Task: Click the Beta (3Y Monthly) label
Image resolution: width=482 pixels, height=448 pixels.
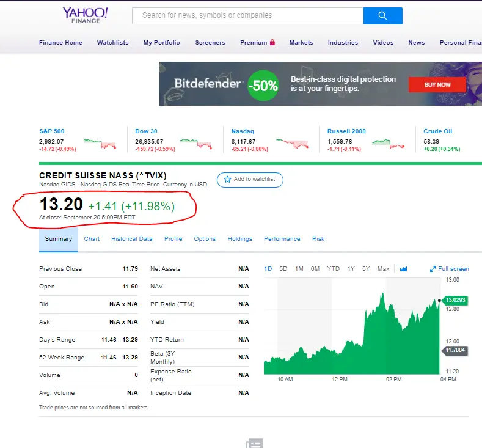Action: [162, 358]
